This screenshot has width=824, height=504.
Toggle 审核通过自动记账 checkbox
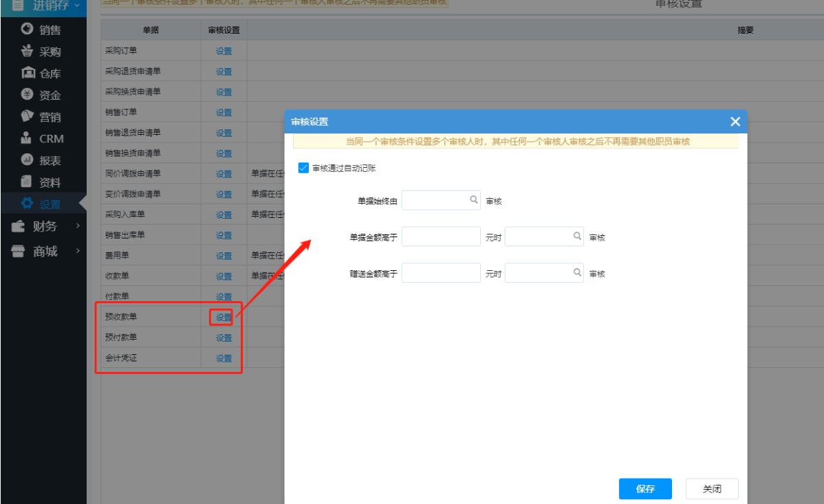click(x=303, y=168)
